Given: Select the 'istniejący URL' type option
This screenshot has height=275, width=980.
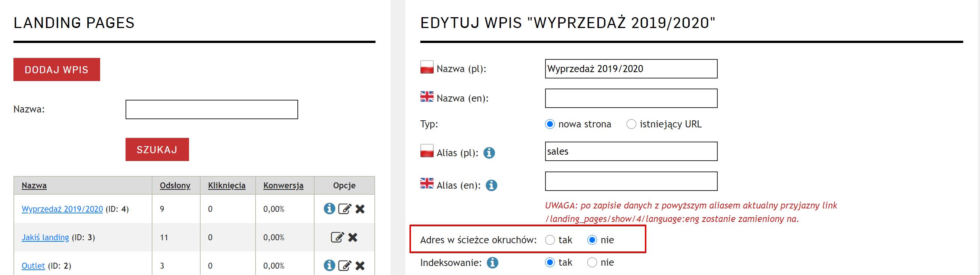Looking at the screenshot, I should (631, 124).
